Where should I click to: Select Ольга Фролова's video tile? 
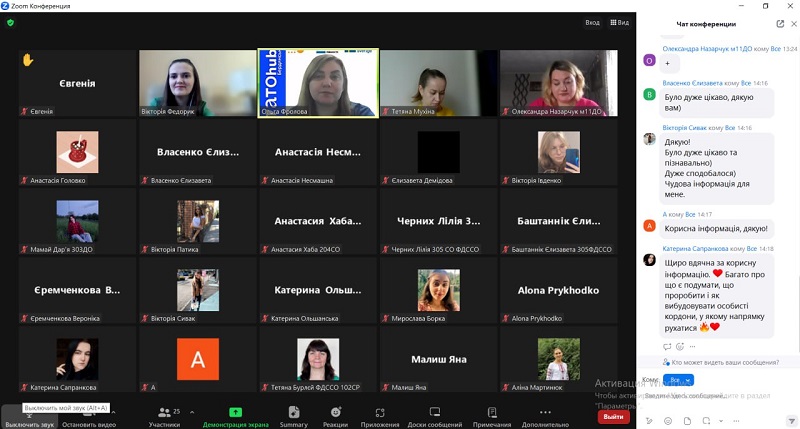pyautogui.click(x=318, y=84)
